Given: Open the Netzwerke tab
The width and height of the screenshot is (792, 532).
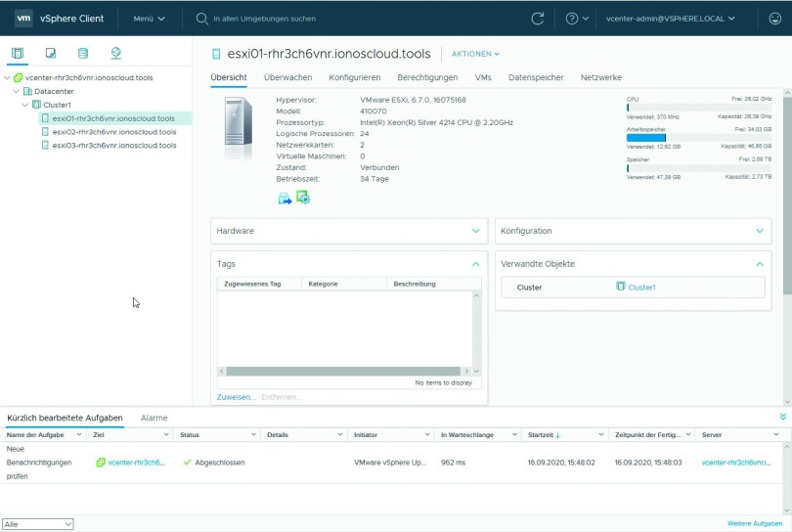Looking at the screenshot, I should [x=601, y=77].
